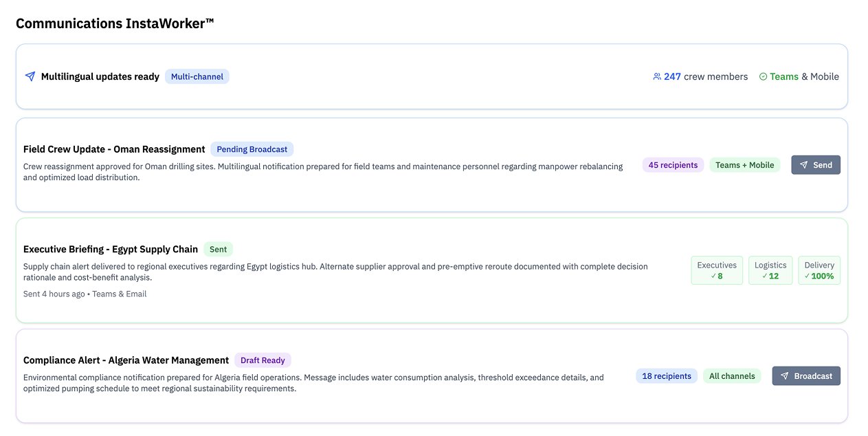Viewport: 868px width, 436px height.
Task: Click the Sent status badge
Action: (218, 250)
